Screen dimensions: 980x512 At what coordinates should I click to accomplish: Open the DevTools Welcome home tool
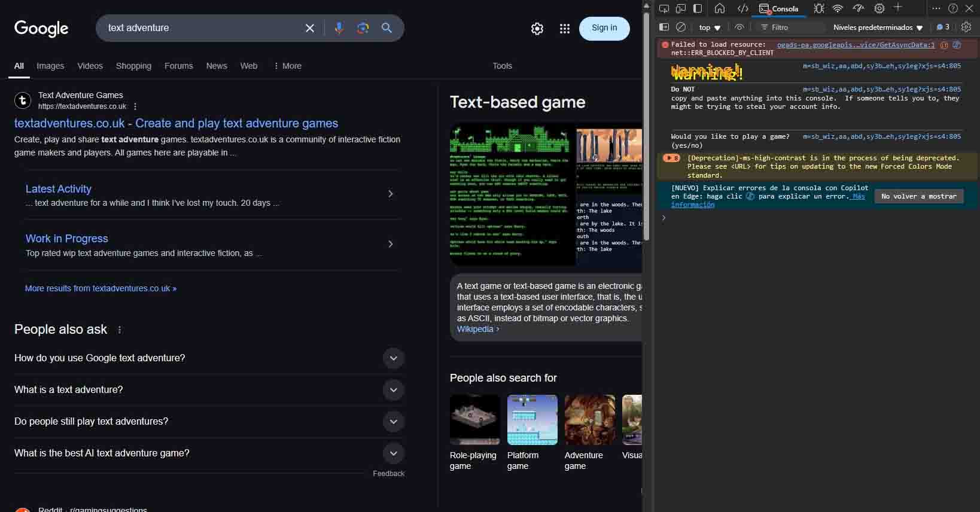coord(720,8)
